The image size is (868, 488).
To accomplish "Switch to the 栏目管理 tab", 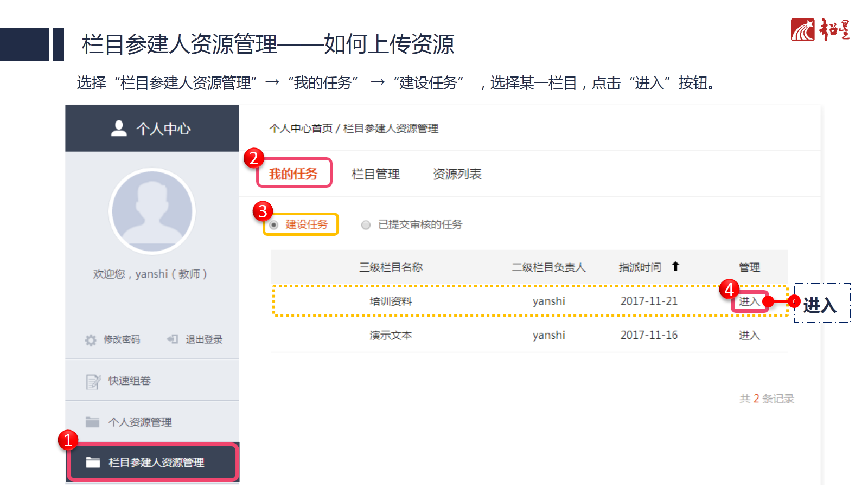I will coord(375,174).
